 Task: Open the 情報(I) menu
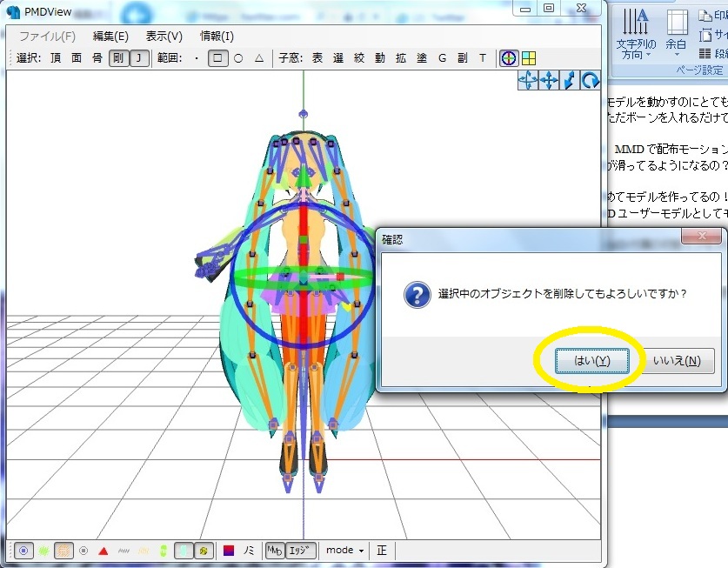coord(217,37)
